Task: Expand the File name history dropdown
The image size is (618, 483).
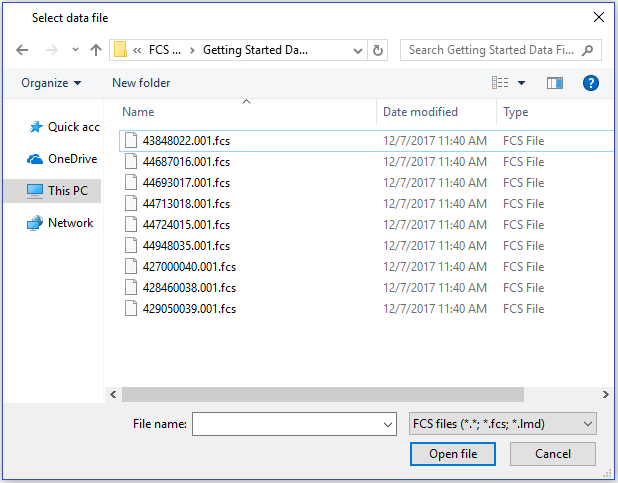Action: click(x=387, y=424)
